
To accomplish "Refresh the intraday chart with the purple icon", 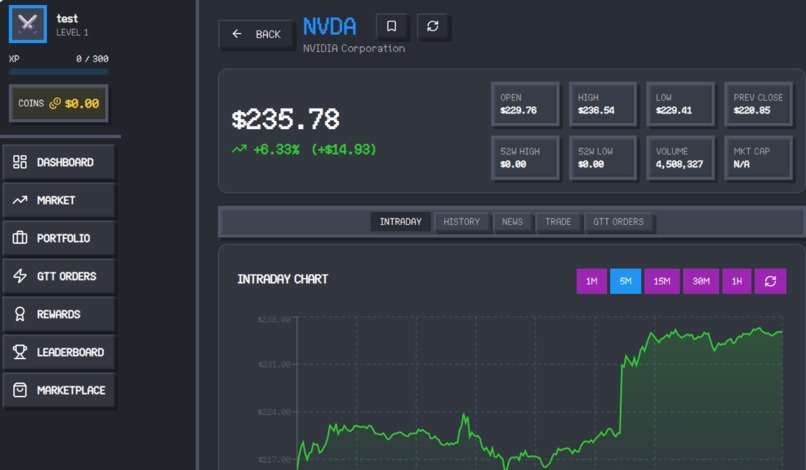I will pyautogui.click(x=770, y=281).
